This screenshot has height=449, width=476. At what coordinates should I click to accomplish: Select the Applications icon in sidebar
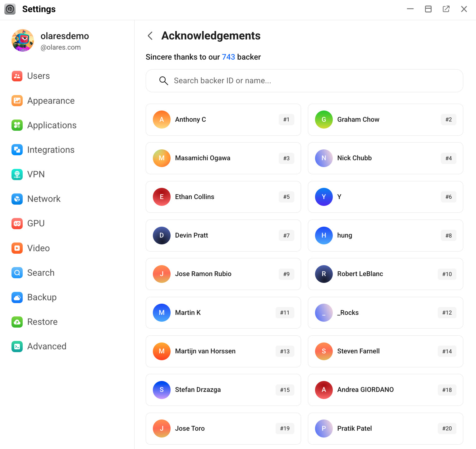click(x=17, y=125)
